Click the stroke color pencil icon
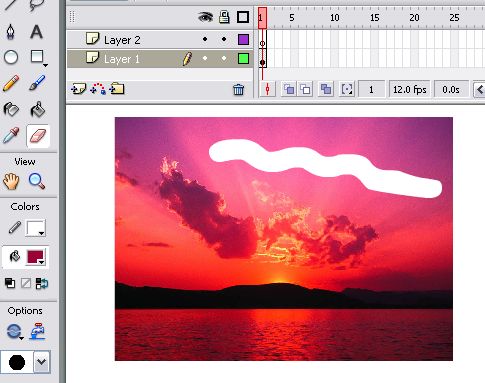This screenshot has height=383, width=485. click(x=14, y=228)
